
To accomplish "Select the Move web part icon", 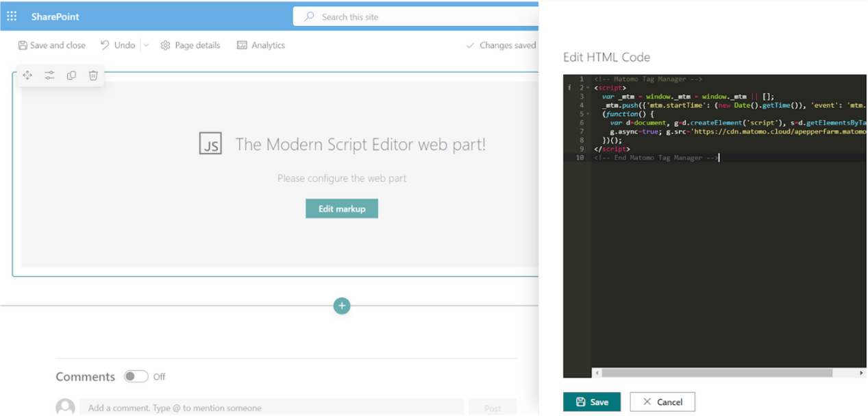I will pos(27,75).
